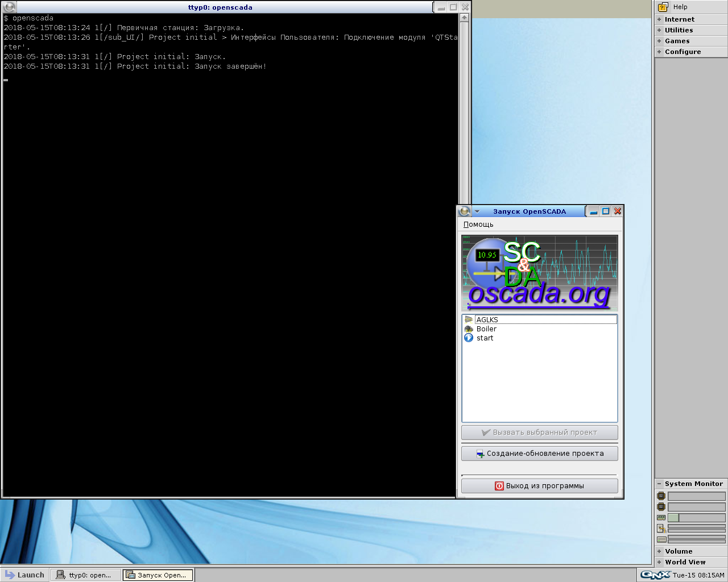Select the AGLKS project icon
This screenshot has height=582, width=728.
point(469,319)
